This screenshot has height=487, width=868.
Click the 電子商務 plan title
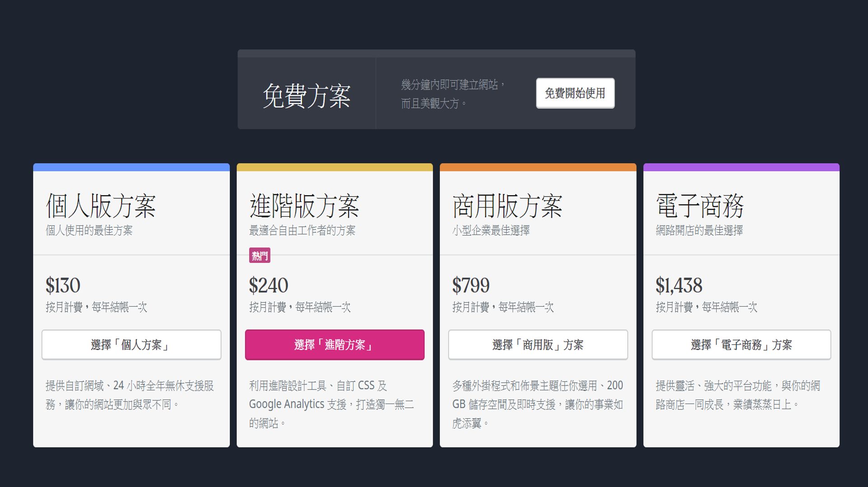point(700,206)
